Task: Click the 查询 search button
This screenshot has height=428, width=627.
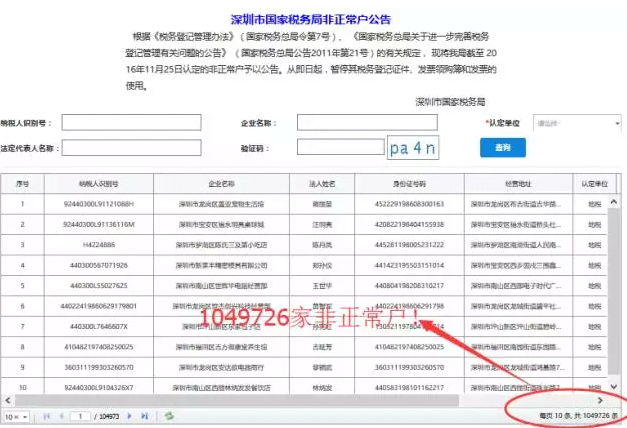Action: 502,148
